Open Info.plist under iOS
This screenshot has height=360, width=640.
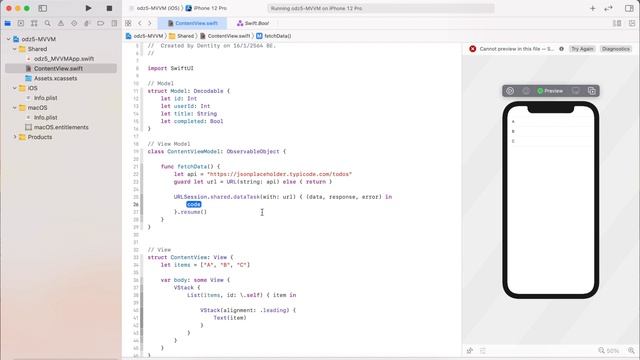pos(42,98)
